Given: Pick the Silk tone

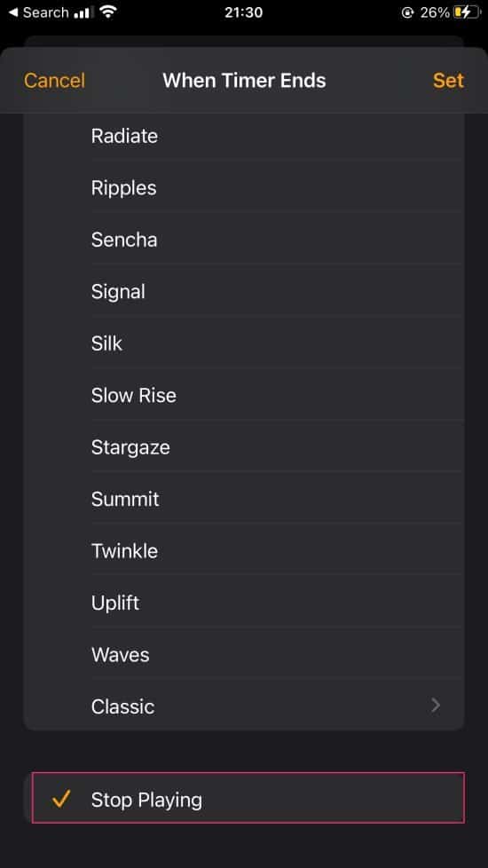Looking at the screenshot, I should pyautogui.click(x=243, y=343).
